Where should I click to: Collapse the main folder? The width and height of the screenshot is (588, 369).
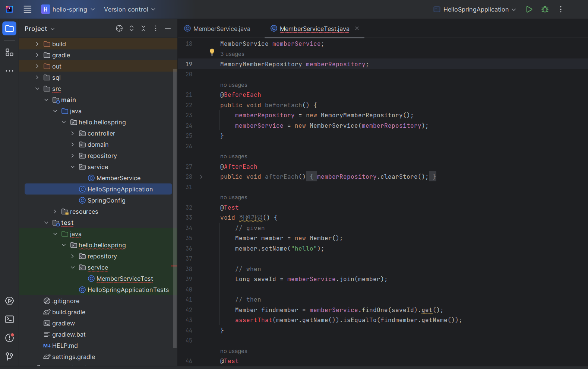pyautogui.click(x=46, y=100)
